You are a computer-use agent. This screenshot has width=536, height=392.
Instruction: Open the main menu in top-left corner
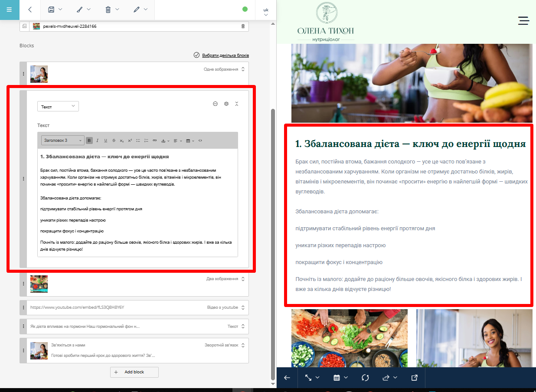click(10, 10)
